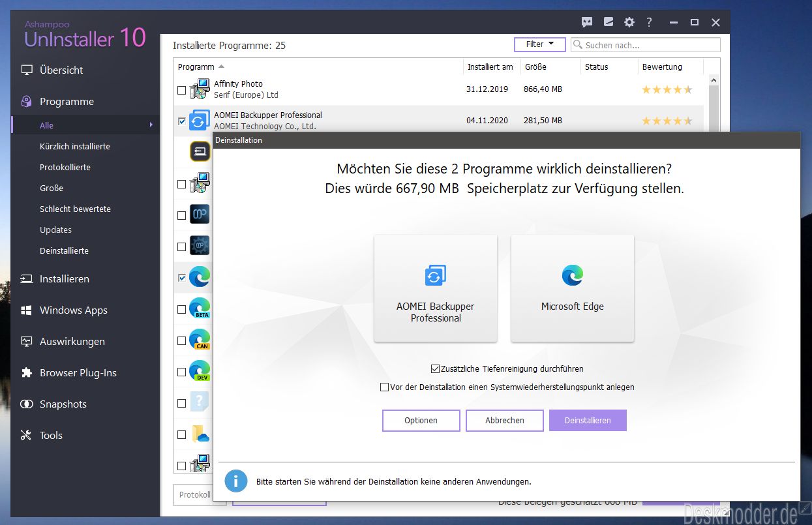812x525 pixels.
Task: Click the OneDrive folder icon in the list
Action: pos(200,434)
